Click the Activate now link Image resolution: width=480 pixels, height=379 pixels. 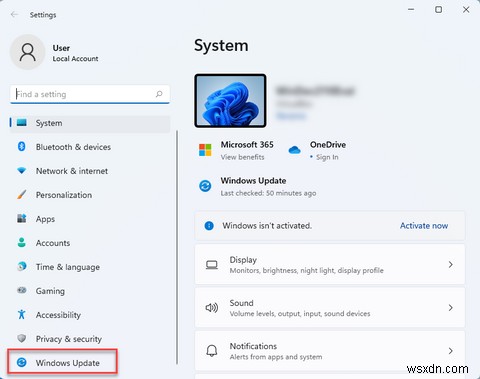(x=424, y=226)
